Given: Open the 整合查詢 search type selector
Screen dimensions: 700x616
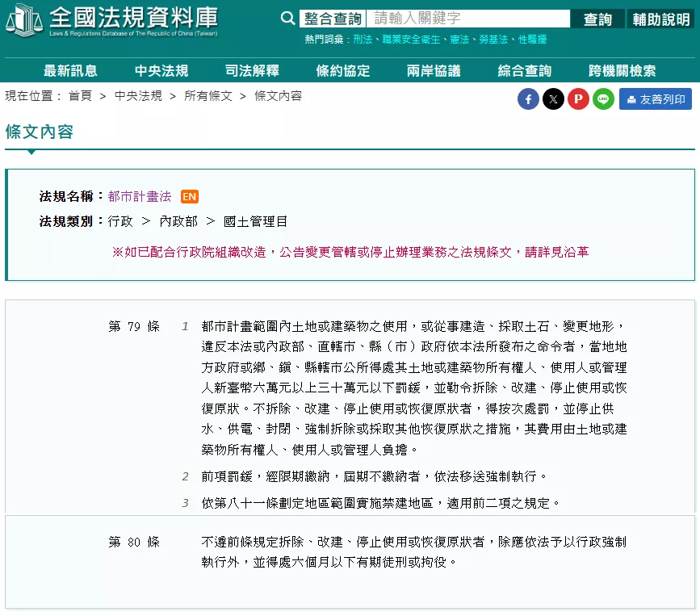Looking at the screenshot, I should [333, 19].
